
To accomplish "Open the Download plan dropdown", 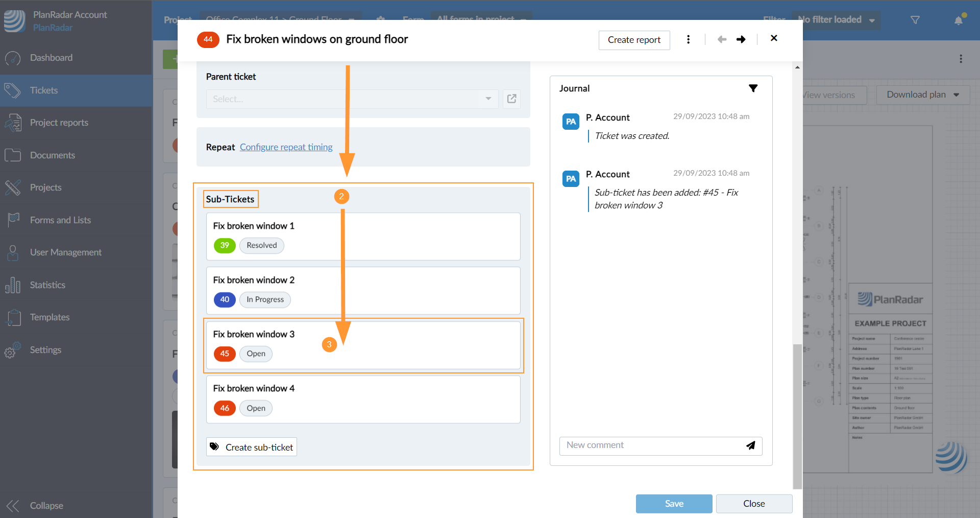I will coord(922,95).
